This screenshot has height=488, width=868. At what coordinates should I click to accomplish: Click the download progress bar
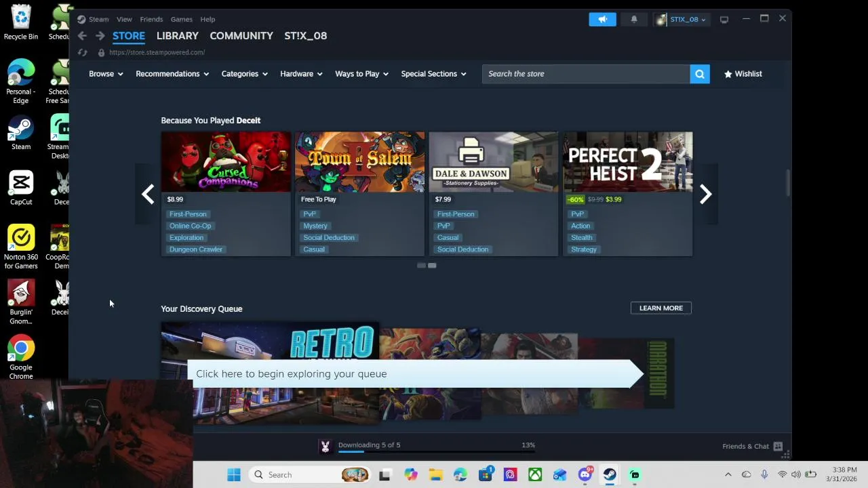pyautogui.click(x=437, y=451)
